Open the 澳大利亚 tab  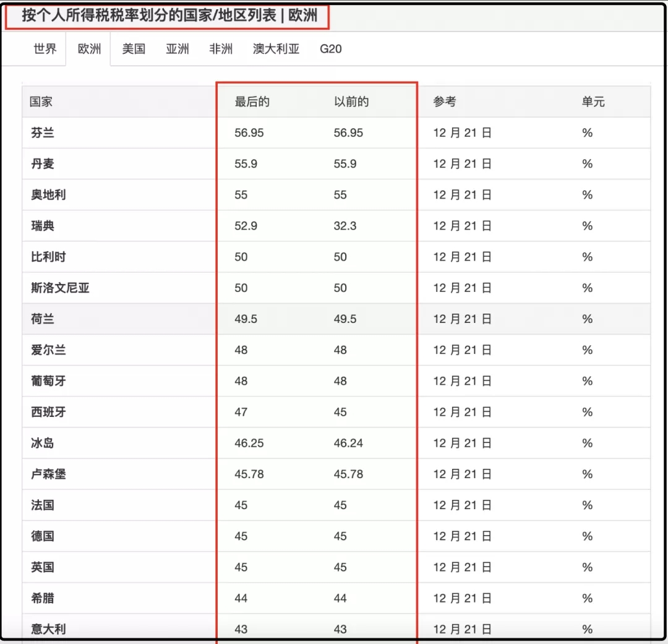[x=276, y=49]
